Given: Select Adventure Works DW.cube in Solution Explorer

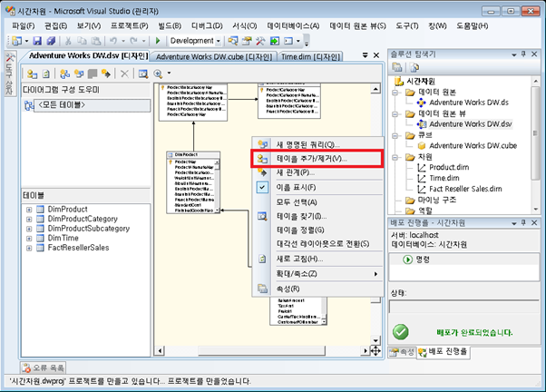Looking at the screenshot, I should (x=473, y=146).
